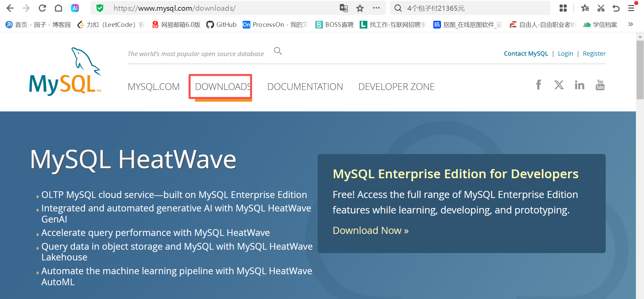Reload the current page

point(42,8)
